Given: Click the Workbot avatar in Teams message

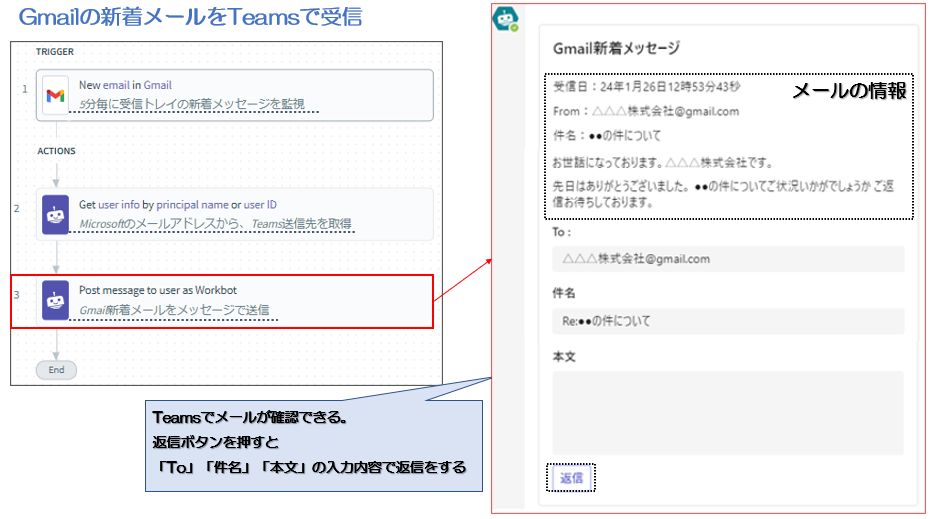Looking at the screenshot, I should pos(506,19).
